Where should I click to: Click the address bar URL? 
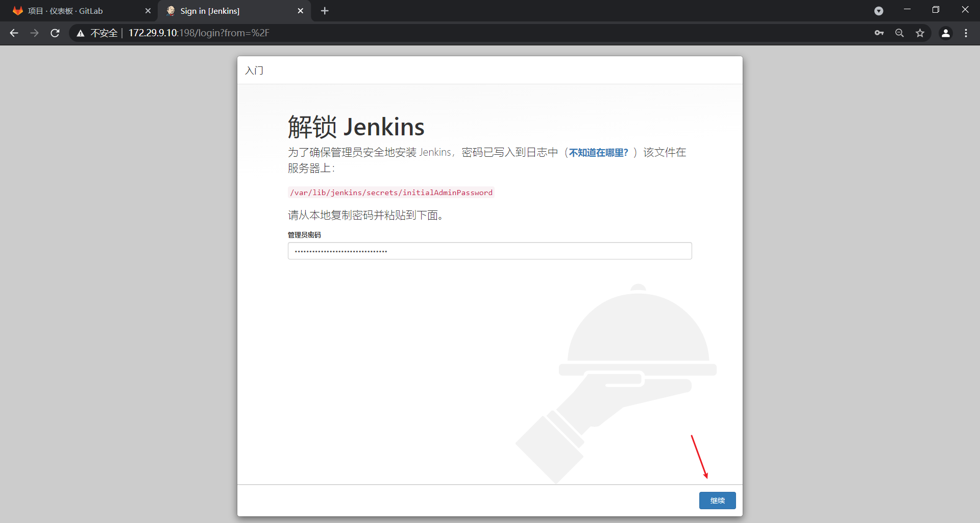pos(199,33)
